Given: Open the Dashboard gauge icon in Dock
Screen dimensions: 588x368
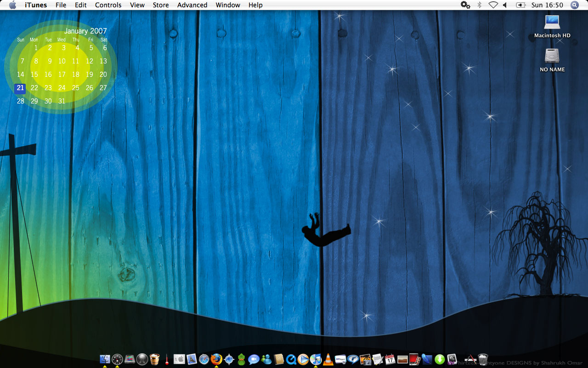Looking at the screenshot, I should coord(117,359).
